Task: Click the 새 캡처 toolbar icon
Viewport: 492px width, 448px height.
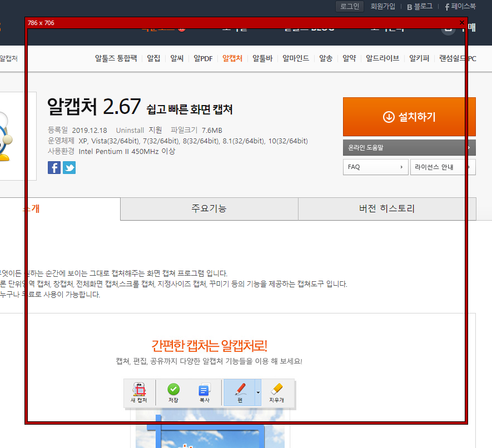Action: coord(139,392)
